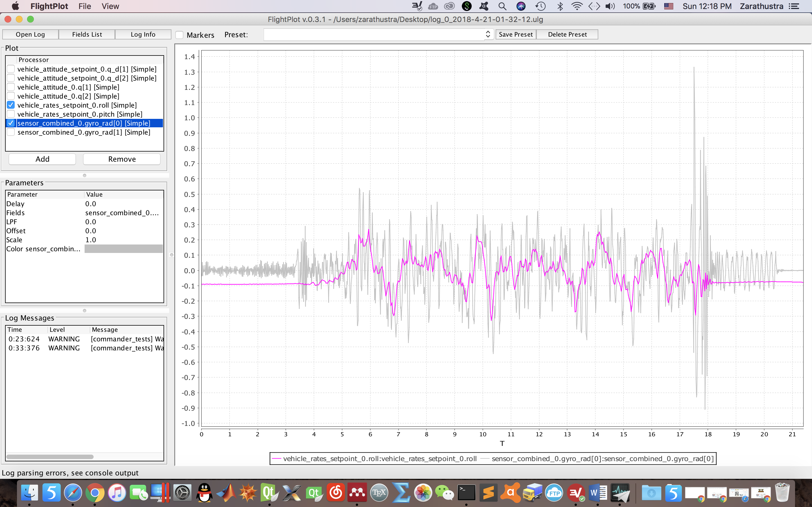The height and width of the screenshot is (507, 812).
Task: Click the Open Log button
Action: (x=30, y=34)
